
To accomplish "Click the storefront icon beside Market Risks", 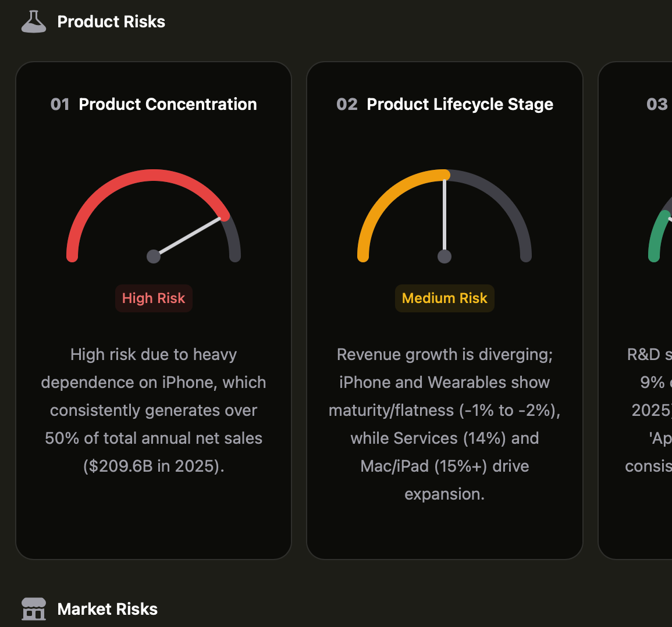I will coord(34,609).
